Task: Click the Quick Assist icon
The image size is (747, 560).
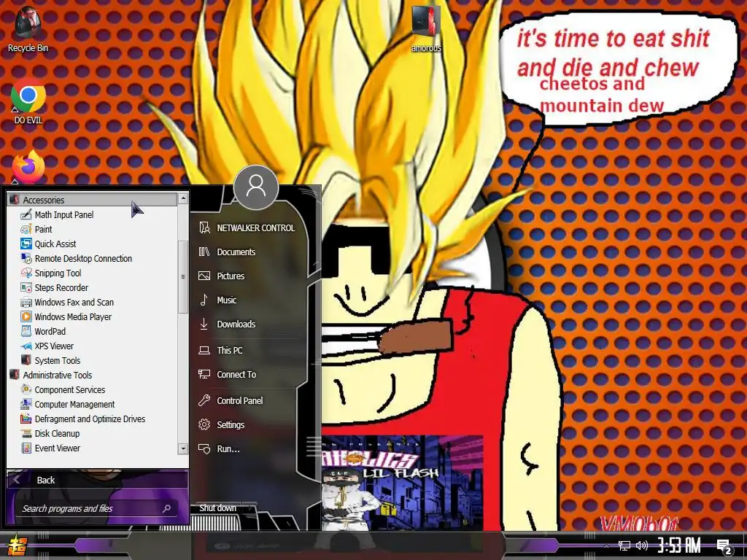Action: (26, 244)
